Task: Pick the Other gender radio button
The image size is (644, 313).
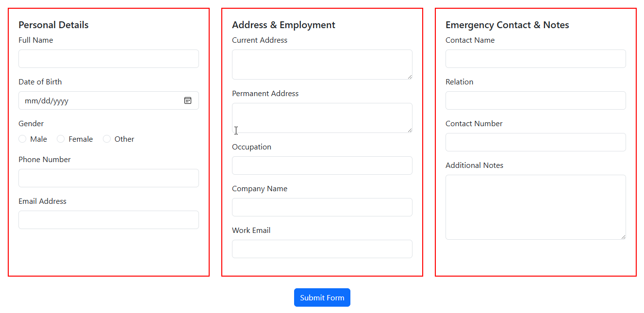Action: coord(107,139)
